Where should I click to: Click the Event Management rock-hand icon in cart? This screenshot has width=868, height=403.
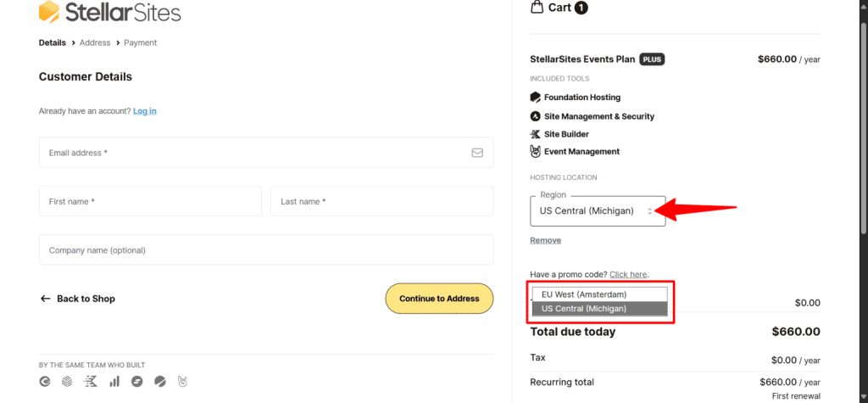[536, 151]
